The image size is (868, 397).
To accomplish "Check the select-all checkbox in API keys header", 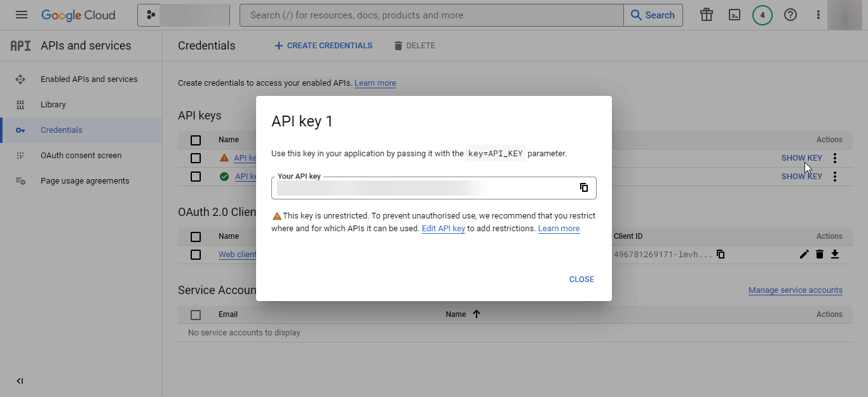I will [196, 140].
